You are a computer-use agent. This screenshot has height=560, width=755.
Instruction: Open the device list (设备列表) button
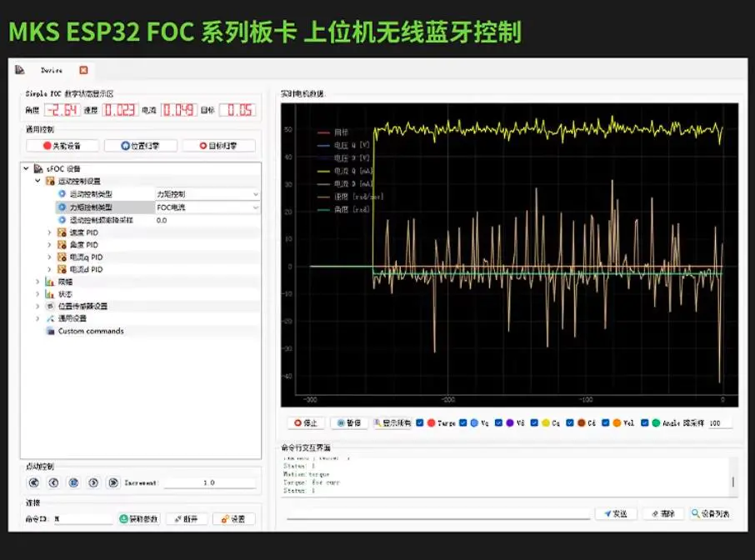tap(711, 514)
